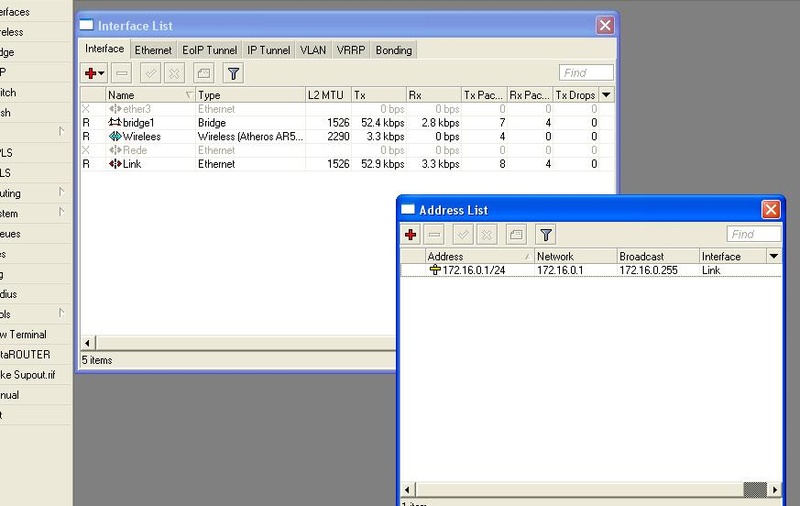
Task: Open Address List columns dropdown arrow
Action: (x=774, y=256)
